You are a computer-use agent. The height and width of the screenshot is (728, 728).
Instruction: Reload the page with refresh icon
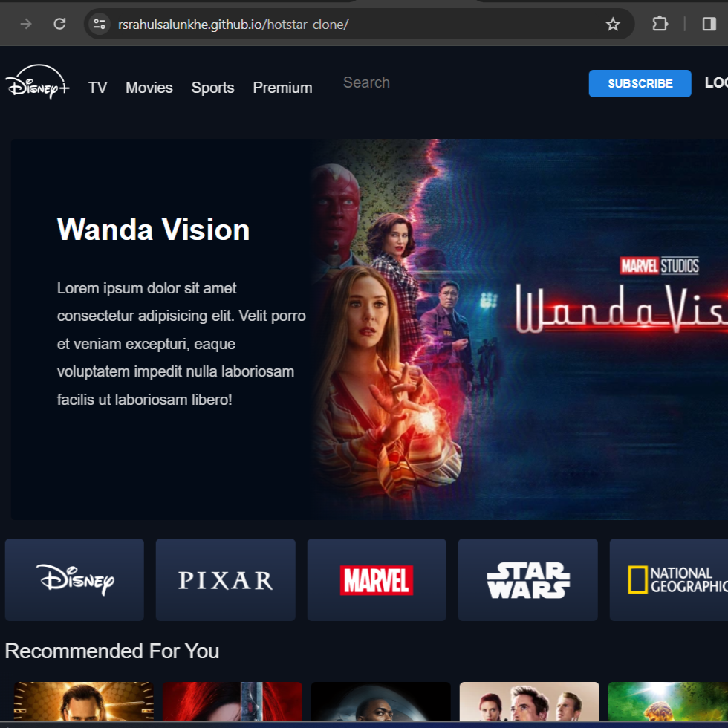(60, 25)
